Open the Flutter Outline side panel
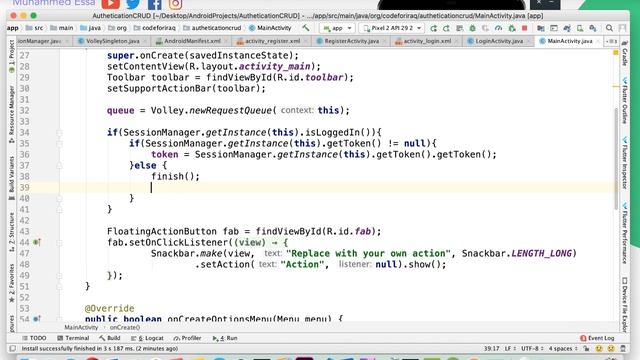 point(624,101)
